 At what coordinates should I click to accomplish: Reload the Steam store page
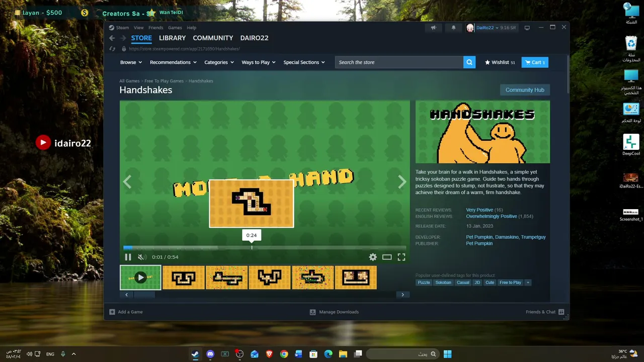(x=112, y=49)
